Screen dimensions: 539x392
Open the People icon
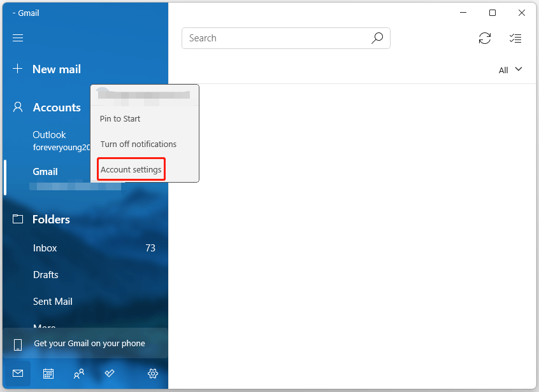(x=79, y=374)
